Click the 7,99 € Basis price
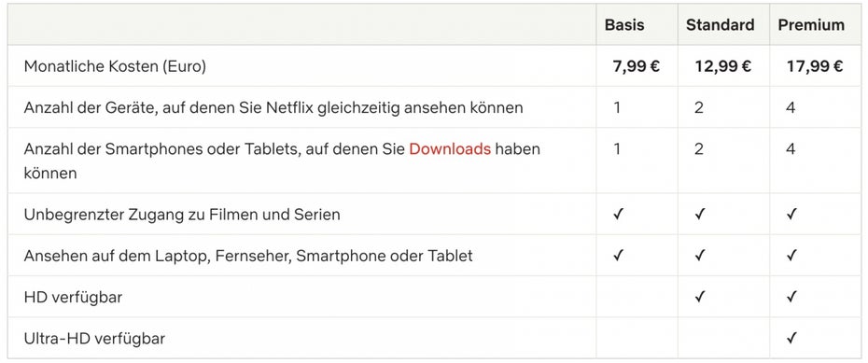 tap(636, 66)
